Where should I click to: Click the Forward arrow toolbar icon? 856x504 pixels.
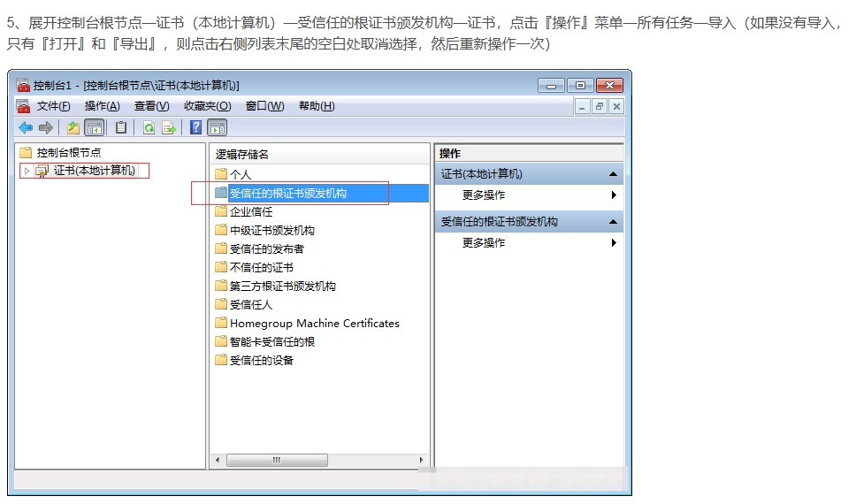point(45,127)
